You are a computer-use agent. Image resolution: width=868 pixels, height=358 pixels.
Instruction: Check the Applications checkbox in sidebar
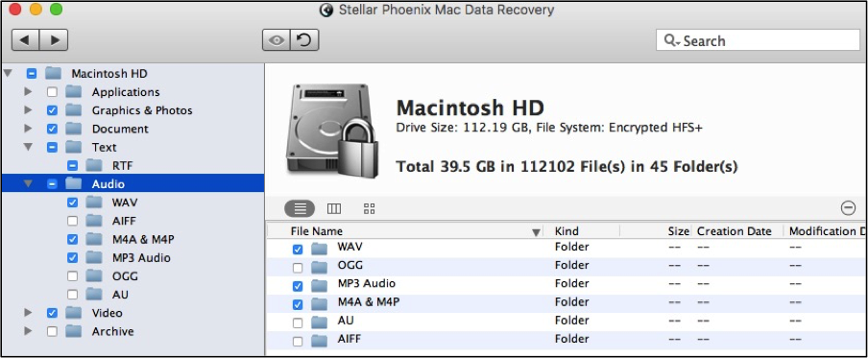click(x=52, y=92)
